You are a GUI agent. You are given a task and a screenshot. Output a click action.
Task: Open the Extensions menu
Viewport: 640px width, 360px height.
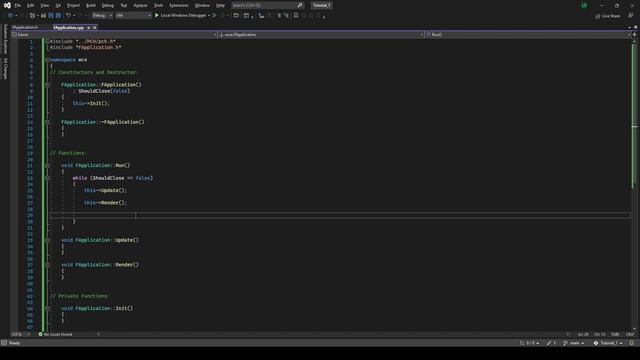[x=179, y=5]
